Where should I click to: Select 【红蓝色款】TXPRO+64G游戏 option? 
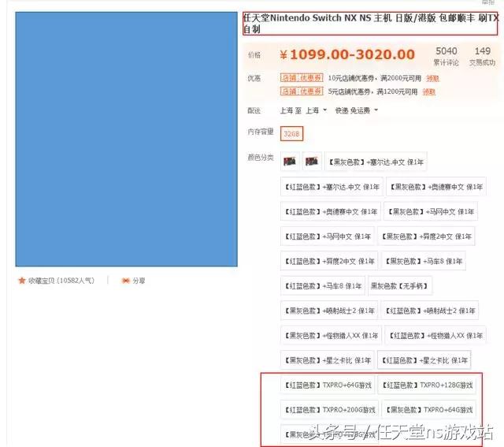point(328,385)
